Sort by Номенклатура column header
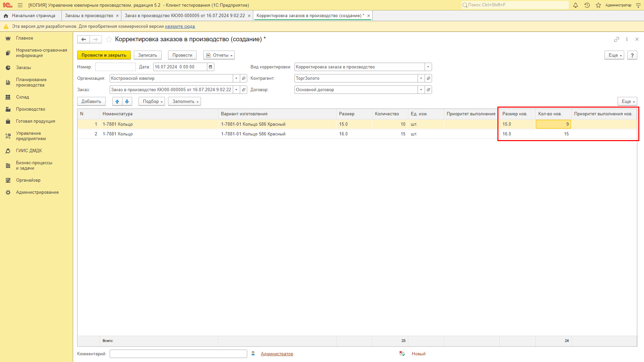 pos(159,114)
